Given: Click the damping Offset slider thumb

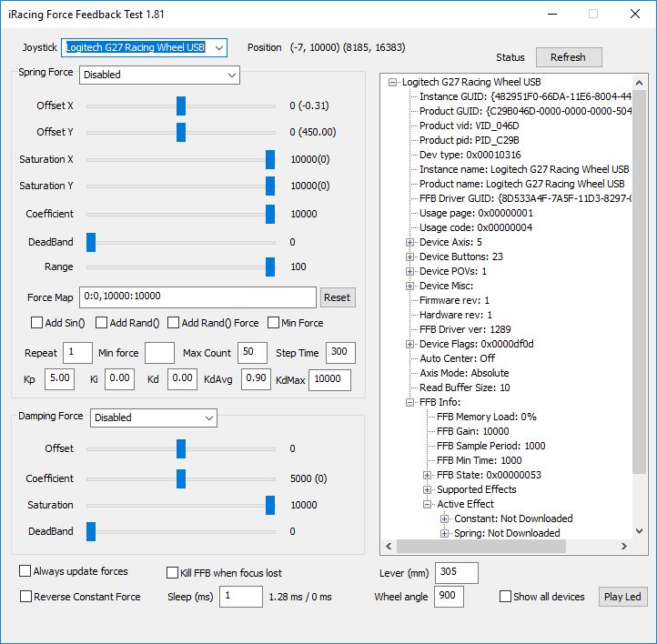Looking at the screenshot, I should tap(181, 448).
